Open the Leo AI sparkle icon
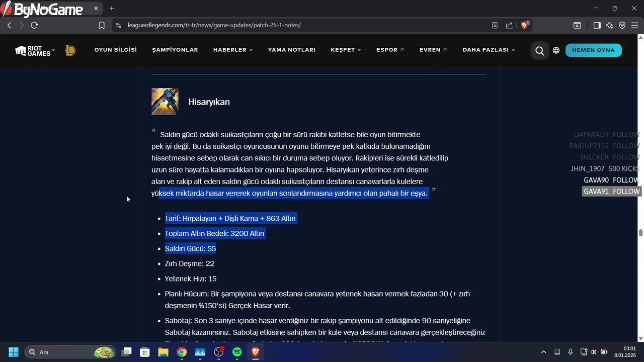The image size is (644, 362). (609, 25)
